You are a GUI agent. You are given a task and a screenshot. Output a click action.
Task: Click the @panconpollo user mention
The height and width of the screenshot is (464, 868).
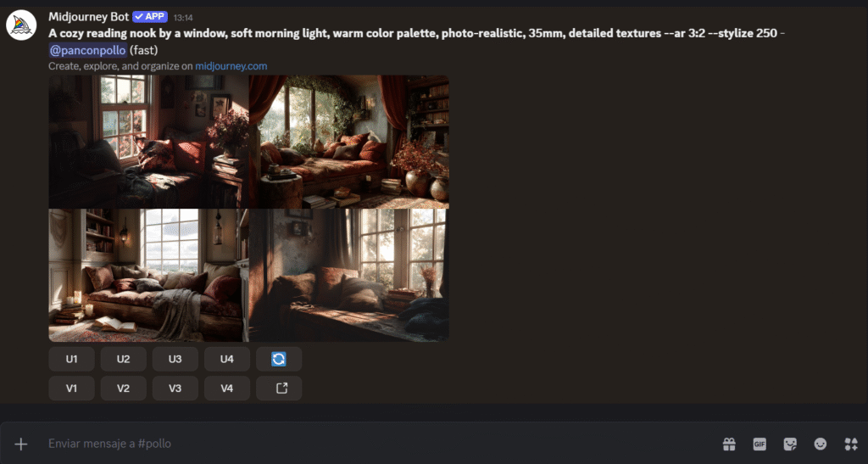88,50
